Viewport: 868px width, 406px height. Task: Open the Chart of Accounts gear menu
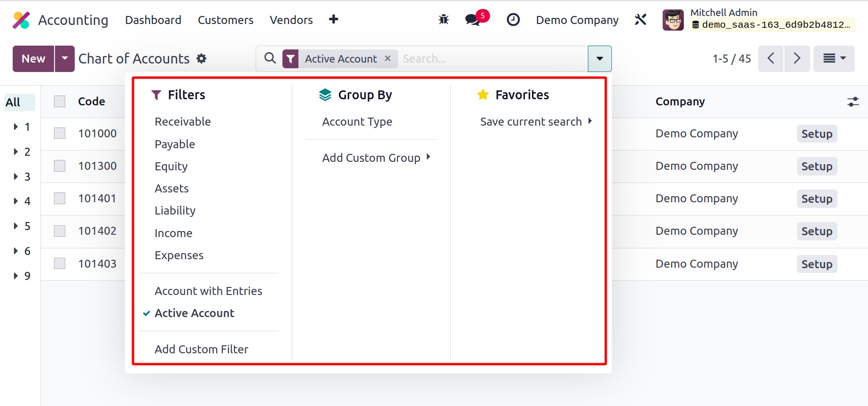click(202, 59)
